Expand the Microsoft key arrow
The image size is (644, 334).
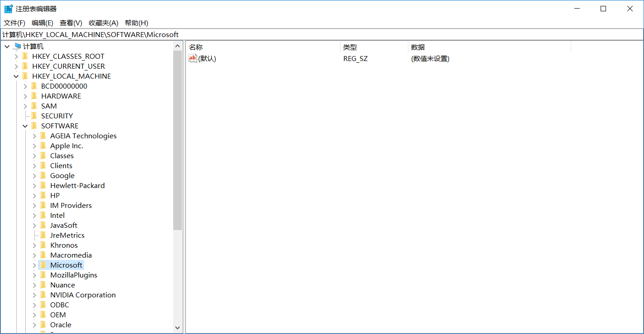click(x=34, y=265)
